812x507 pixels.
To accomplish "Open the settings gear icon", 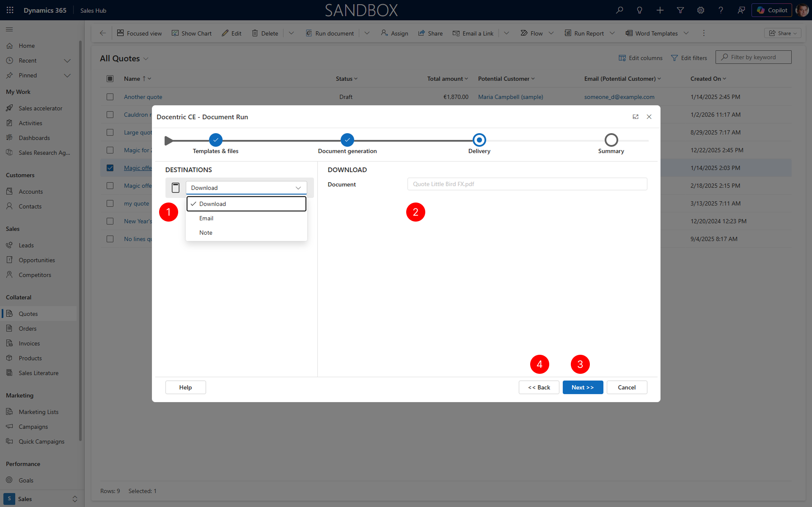I will point(701,10).
